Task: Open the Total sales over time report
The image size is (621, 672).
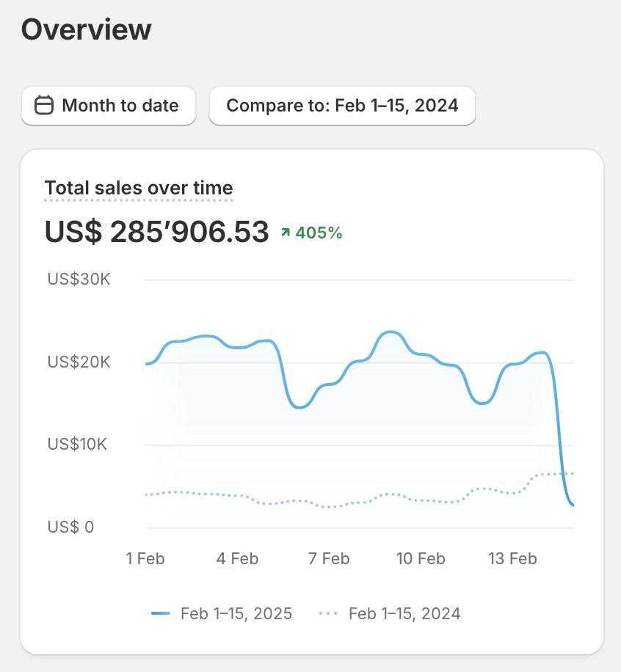Action: tap(139, 188)
